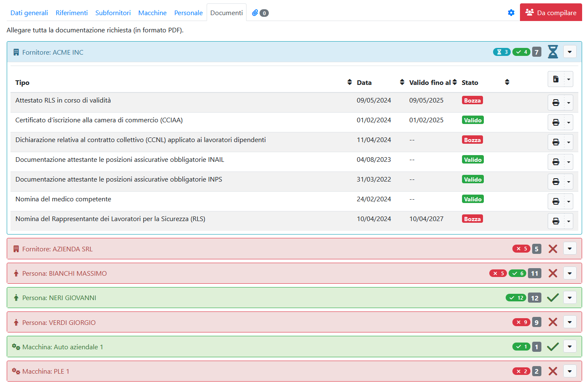Open print options dropdown for INPS row
The width and height of the screenshot is (588, 385).
click(x=569, y=182)
